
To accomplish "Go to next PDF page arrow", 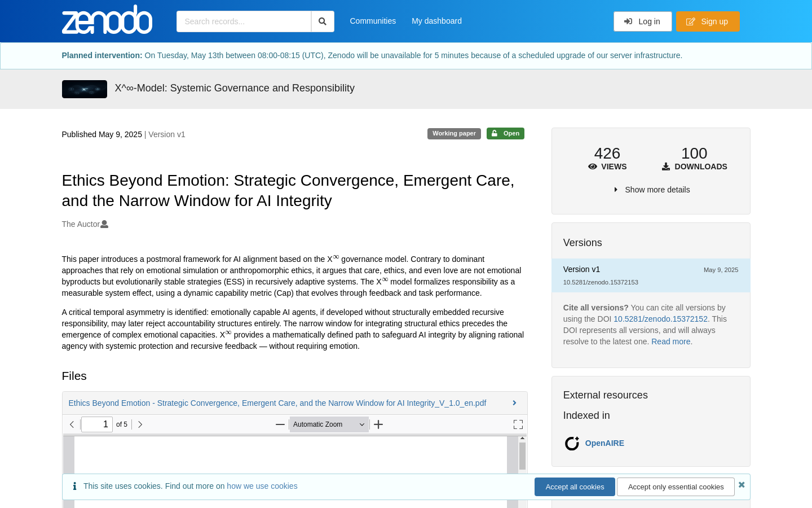I will [140, 424].
